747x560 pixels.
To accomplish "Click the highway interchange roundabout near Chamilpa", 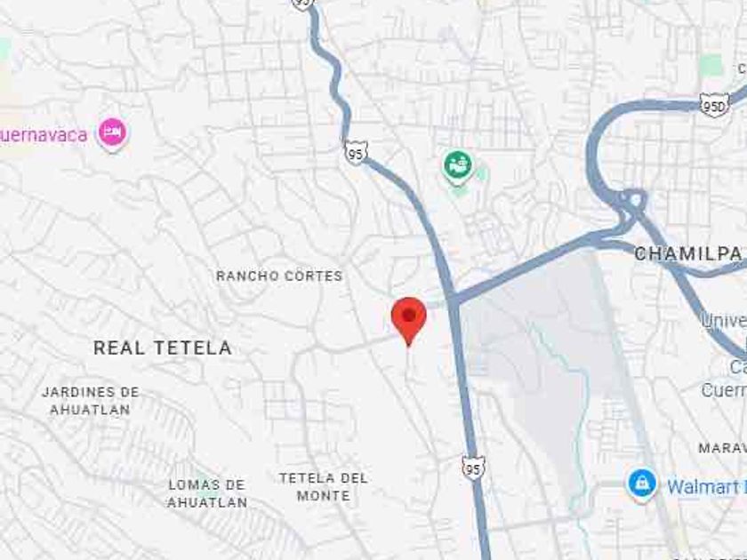I will tap(634, 200).
